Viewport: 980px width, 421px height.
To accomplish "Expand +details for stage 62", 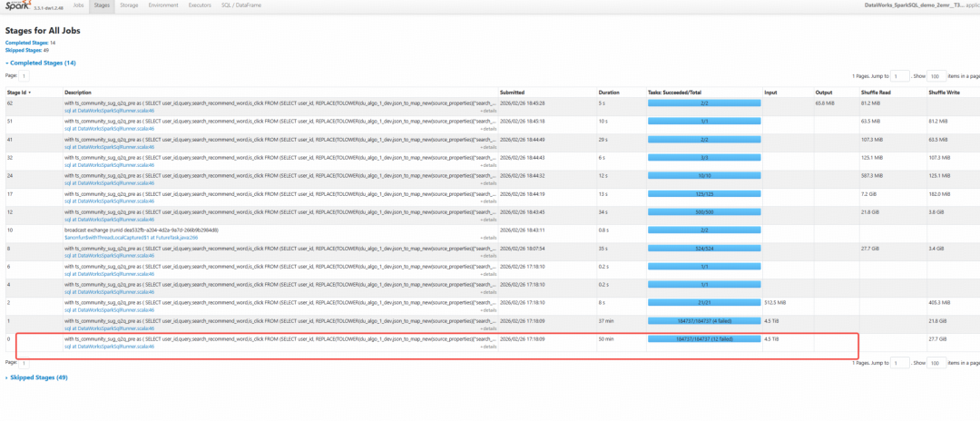I will 489,111.
